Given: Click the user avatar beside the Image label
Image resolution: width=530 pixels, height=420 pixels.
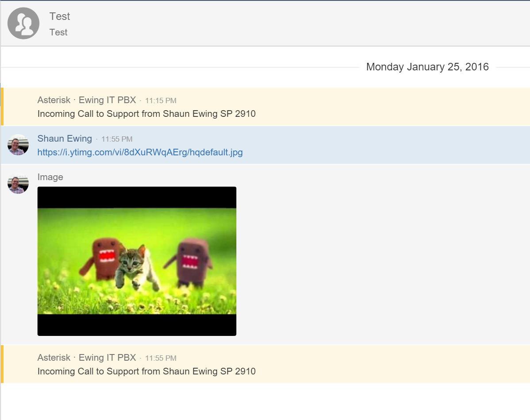Looking at the screenshot, I should 18,183.
